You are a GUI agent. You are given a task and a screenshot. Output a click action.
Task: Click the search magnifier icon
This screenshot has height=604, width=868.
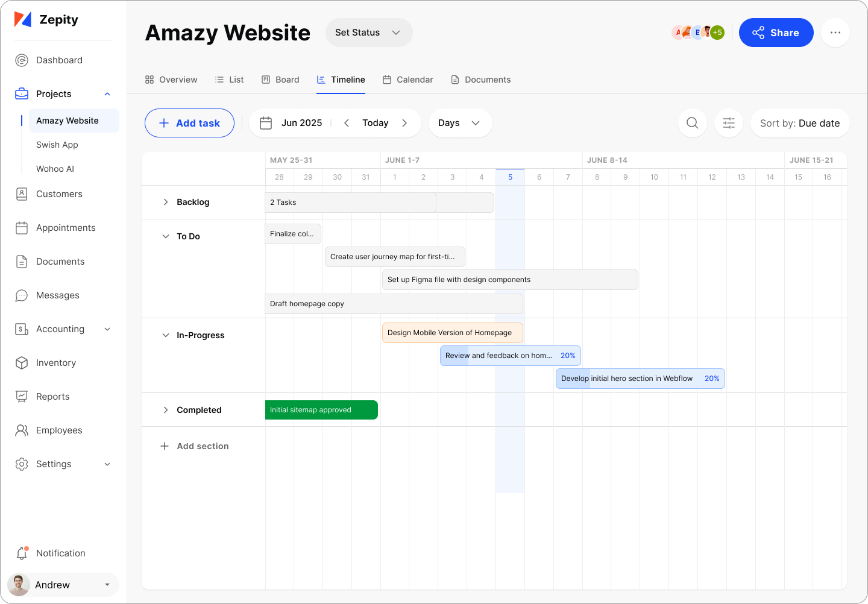coord(692,123)
